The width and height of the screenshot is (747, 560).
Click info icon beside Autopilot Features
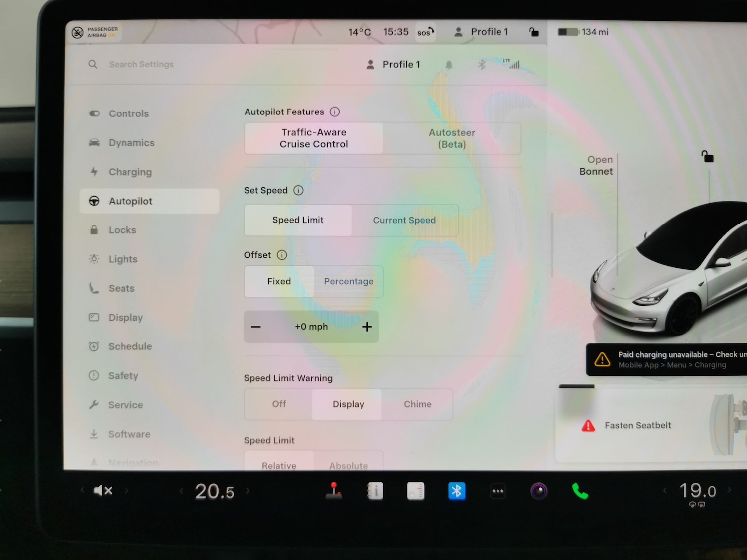pyautogui.click(x=335, y=112)
